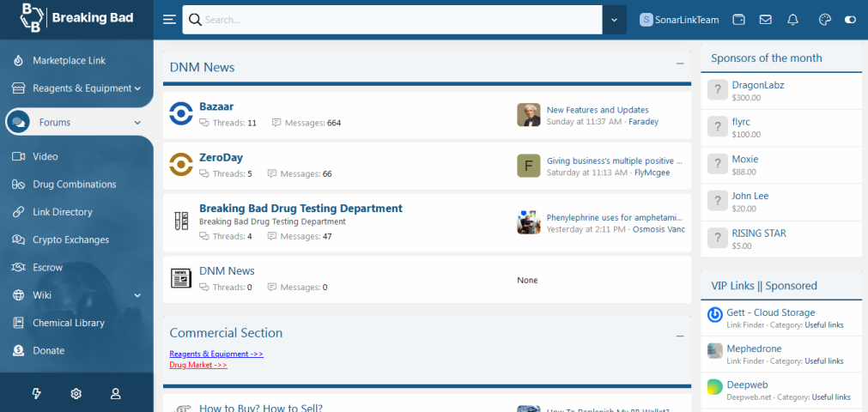Click the search magnifier icon
Image resolution: width=868 pixels, height=412 pixels.
pos(195,20)
